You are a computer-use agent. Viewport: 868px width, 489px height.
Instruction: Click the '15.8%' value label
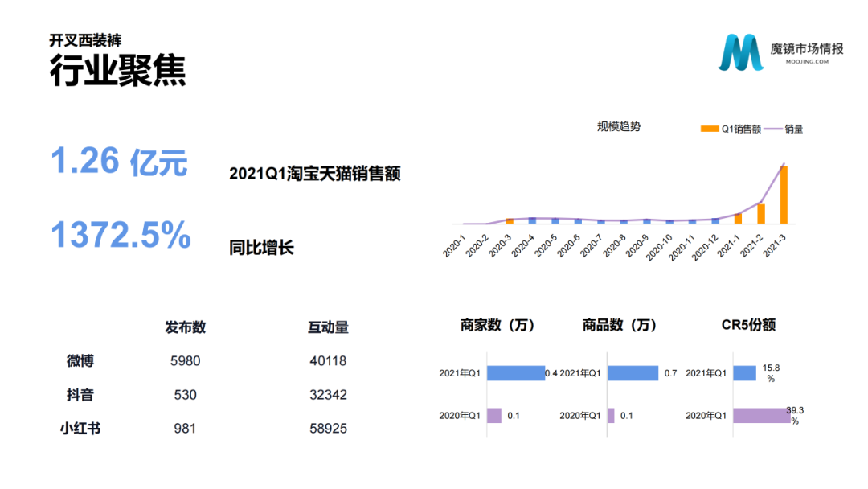pos(771,373)
